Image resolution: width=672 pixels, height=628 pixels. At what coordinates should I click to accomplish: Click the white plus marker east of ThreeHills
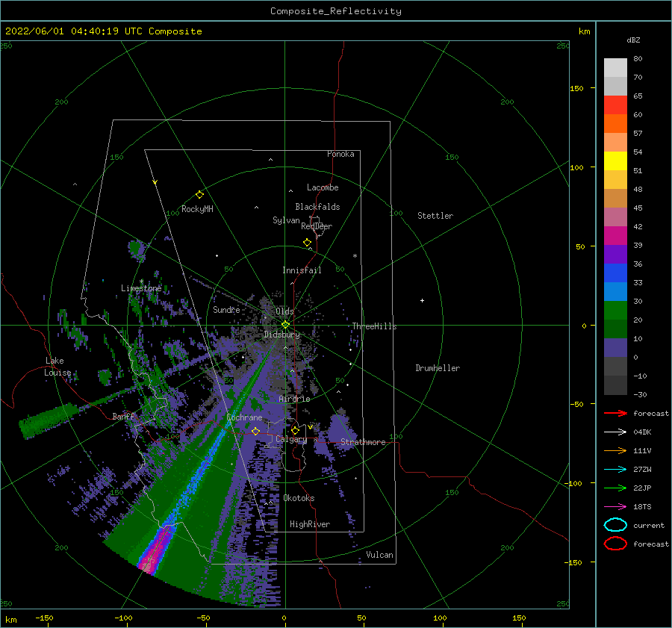click(422, 300)
